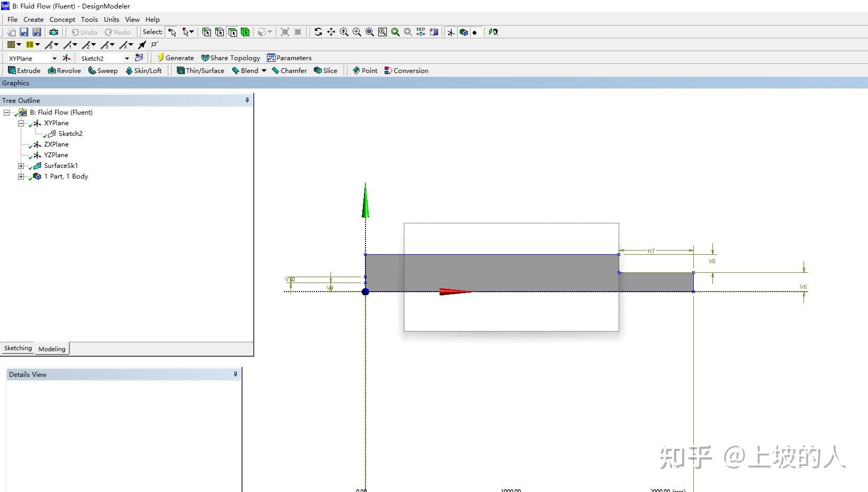The image size is (868, 492).
Task: Open the Blend dropdown arrow
Action: coord(263,70)
